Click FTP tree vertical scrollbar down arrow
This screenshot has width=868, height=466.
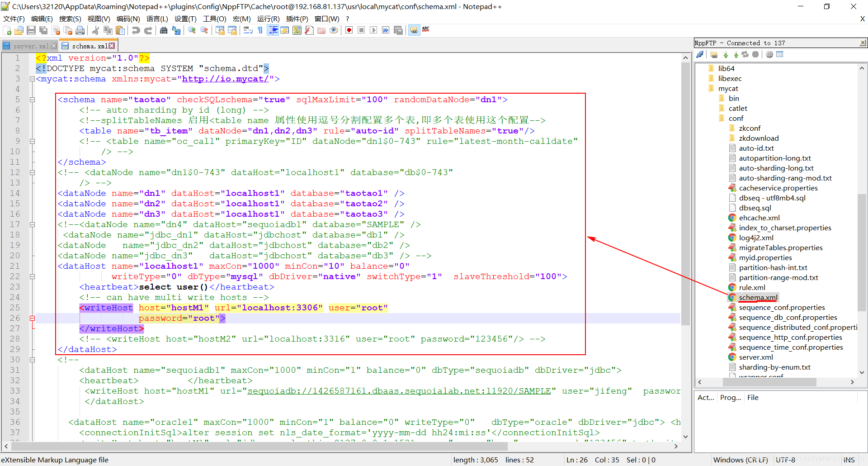(x=862, y=372)
